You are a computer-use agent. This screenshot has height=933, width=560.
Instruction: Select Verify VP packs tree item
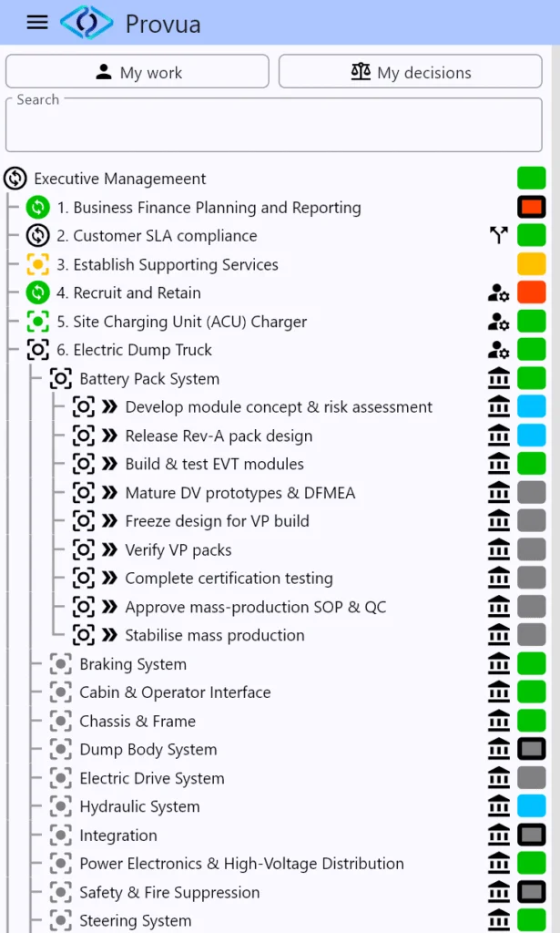click(x=178, y=550)
